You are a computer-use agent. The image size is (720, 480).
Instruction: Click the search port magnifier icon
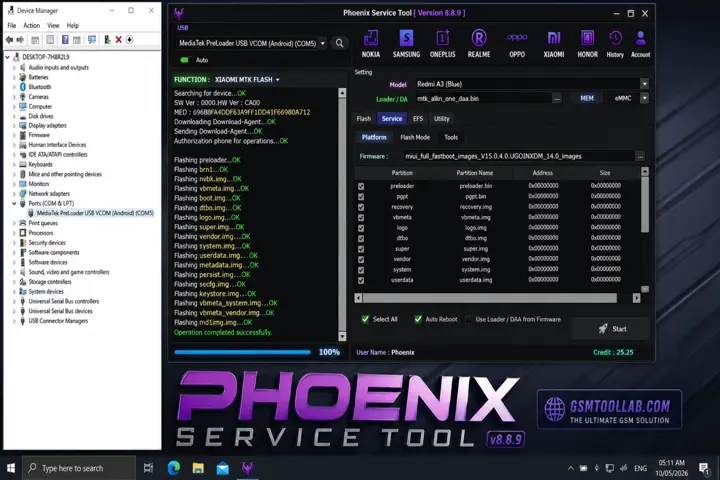point(339,43)
